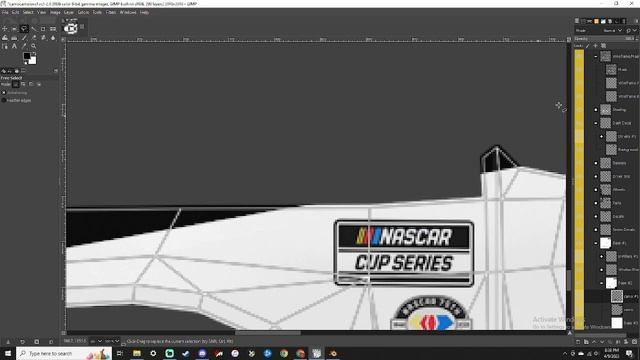Swap foreground and background colors
Image resolution: width=640 pixels, height=360 pixels.
tap(34, 53)
